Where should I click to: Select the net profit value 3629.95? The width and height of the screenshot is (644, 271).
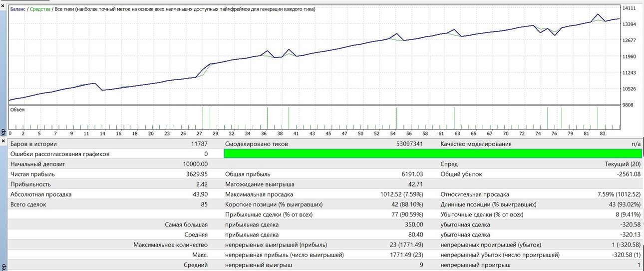(x=197, y=174)
